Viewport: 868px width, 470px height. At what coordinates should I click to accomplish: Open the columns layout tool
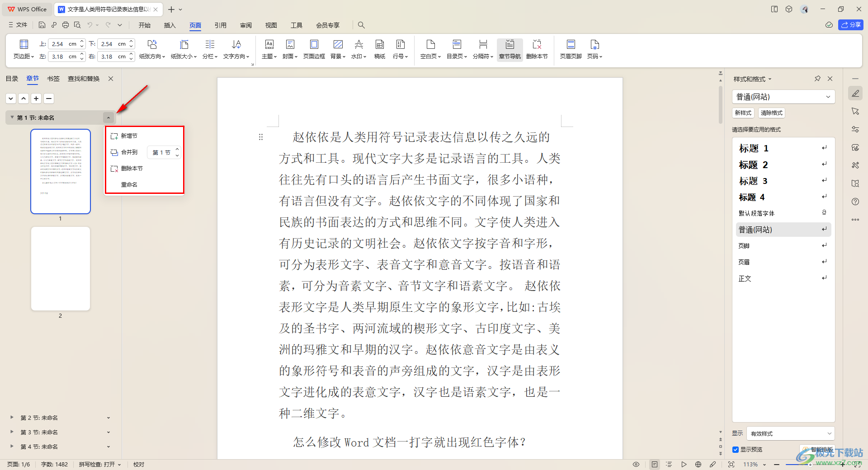(x=210, y=49)
